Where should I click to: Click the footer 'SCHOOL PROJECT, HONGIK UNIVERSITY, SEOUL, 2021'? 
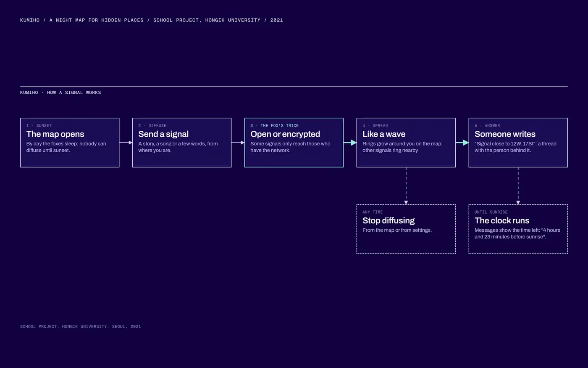81,326
